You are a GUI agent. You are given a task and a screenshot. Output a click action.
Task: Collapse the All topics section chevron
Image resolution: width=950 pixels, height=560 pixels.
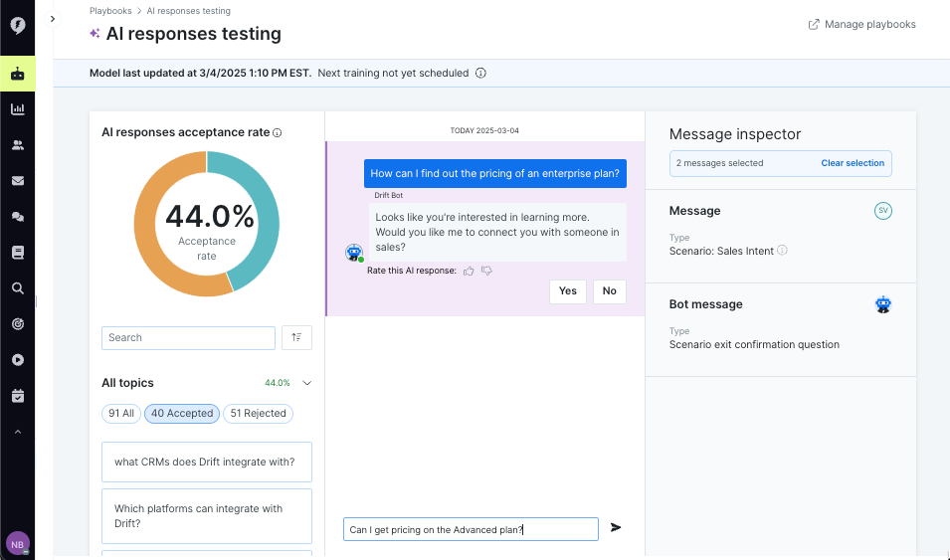[x=307, y=383]
